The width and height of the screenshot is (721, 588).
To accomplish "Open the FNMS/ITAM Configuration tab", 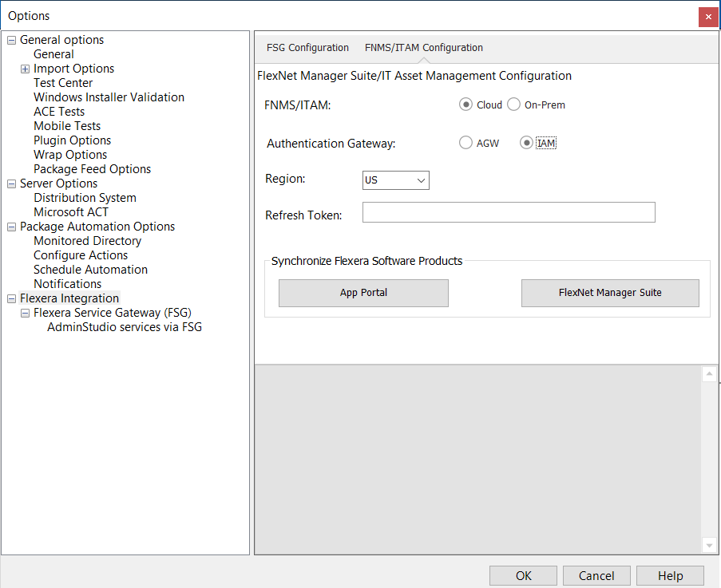I will tap(423, 48).
